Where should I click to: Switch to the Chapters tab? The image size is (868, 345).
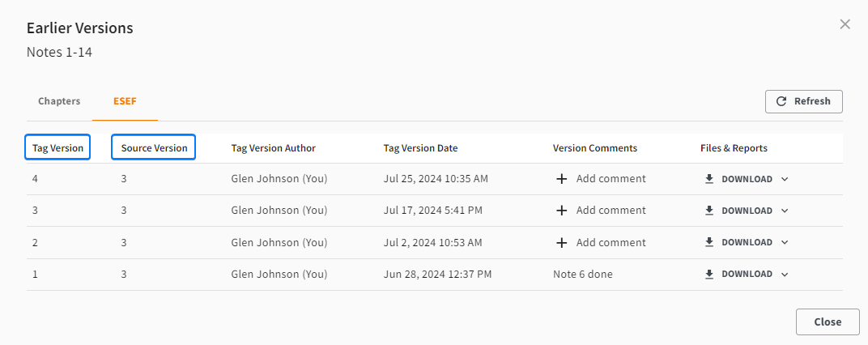pyautogui.click(x=59, y=101)
